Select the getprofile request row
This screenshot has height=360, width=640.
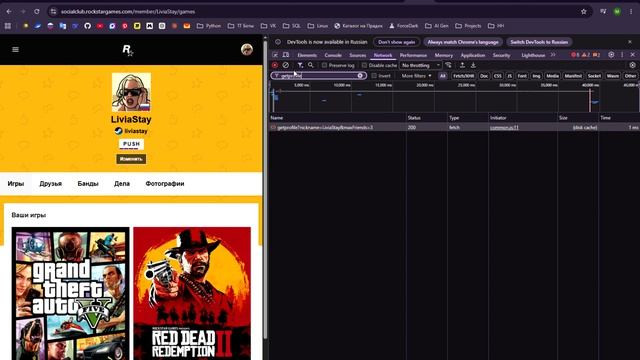click(x=454, y=127)
